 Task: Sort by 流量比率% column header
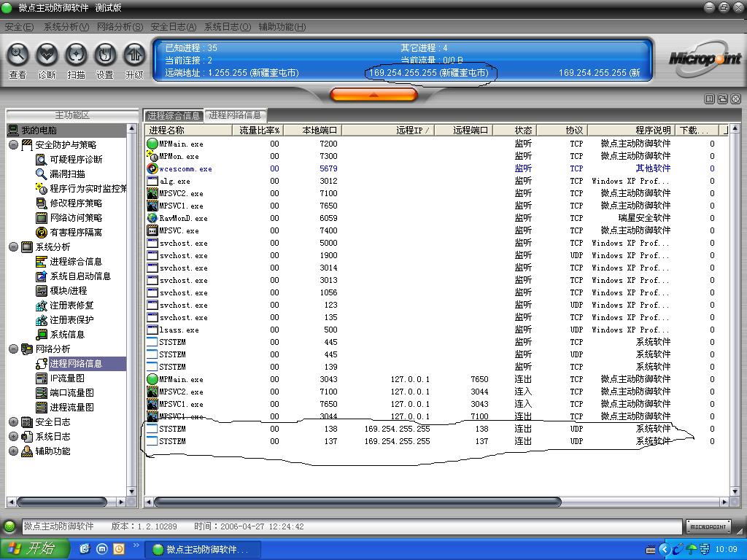258,130
